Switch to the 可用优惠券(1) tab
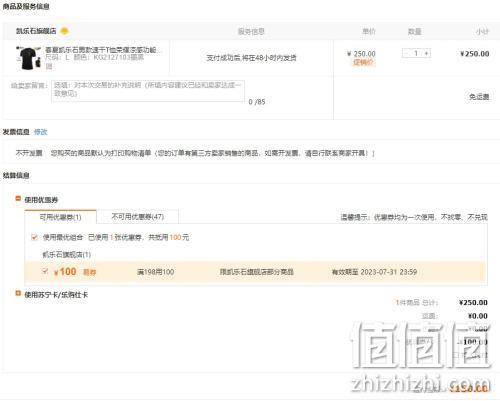 [60, 217]
